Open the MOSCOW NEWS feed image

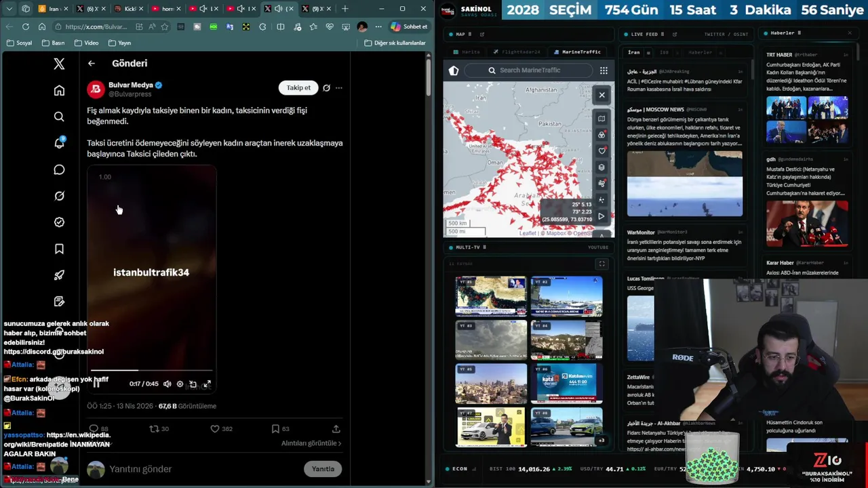click(685, 184)
